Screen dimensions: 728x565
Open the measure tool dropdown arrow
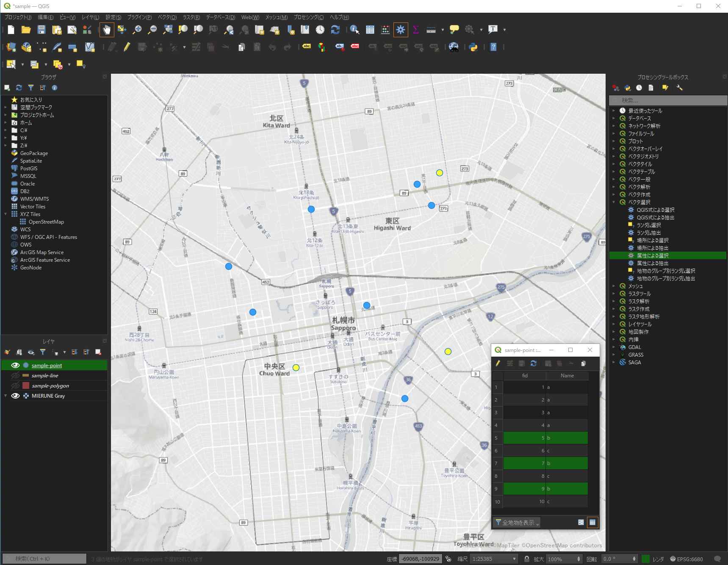pyautogui.click(x=443, y=30)
